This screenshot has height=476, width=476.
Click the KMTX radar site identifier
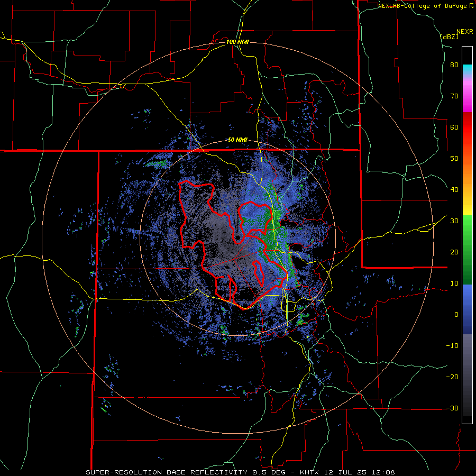[309, 472]
